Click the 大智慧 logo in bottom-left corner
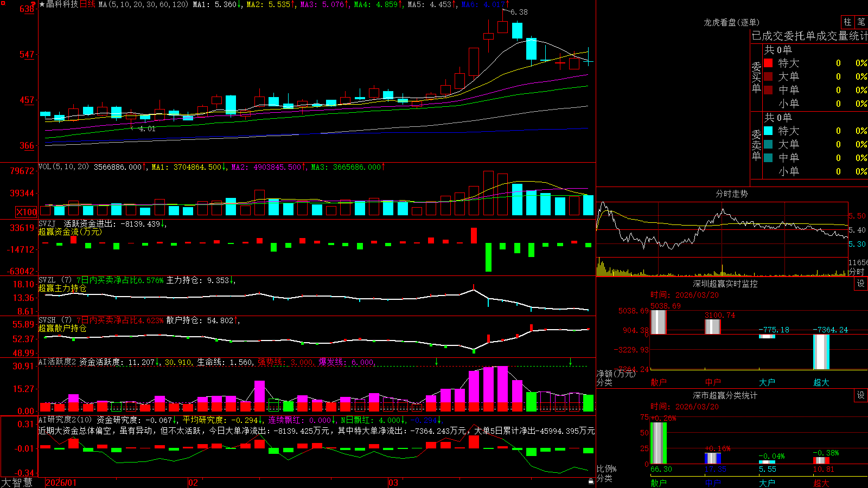 coord(17,483)
